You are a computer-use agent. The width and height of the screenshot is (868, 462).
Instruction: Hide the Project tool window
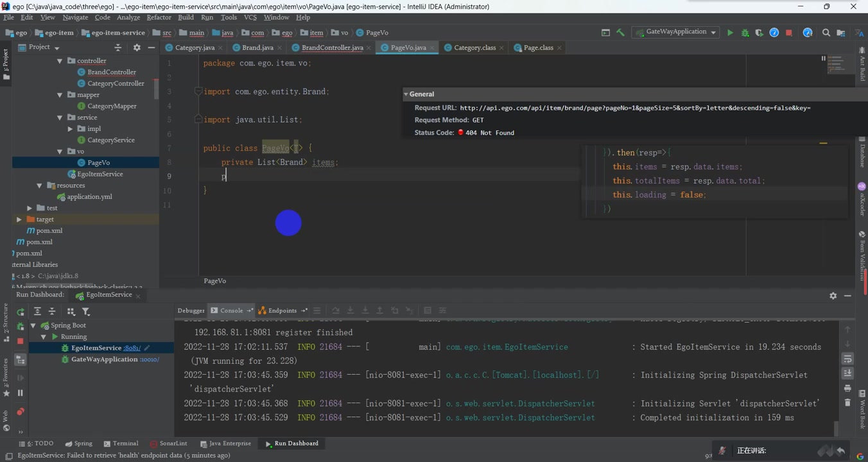click(152, 47)
